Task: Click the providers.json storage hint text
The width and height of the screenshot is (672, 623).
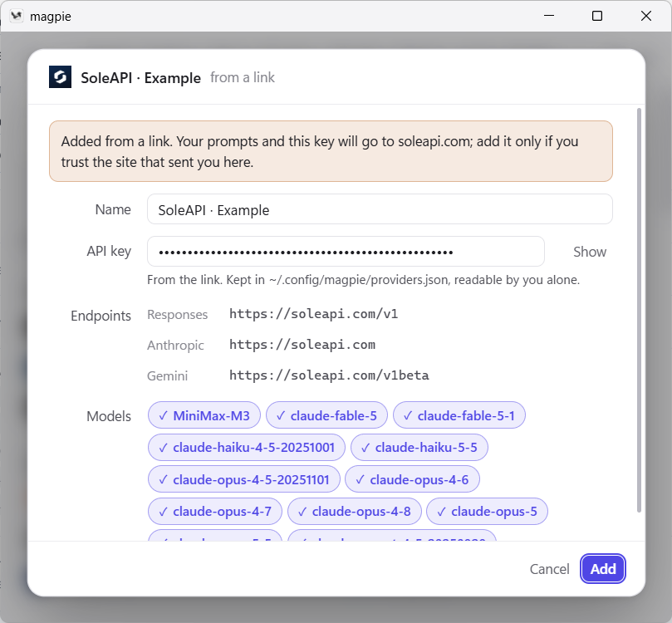Action: coord(364,280)
